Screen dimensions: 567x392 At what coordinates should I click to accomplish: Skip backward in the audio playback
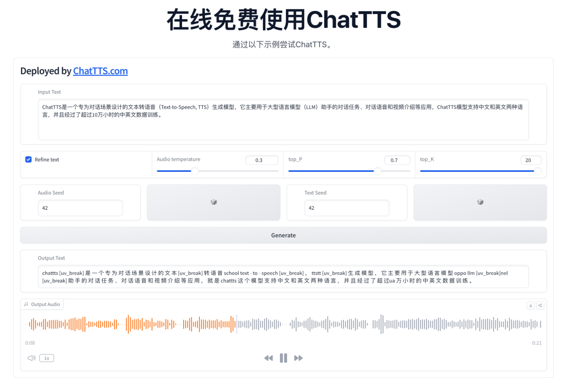pos(269,358)
